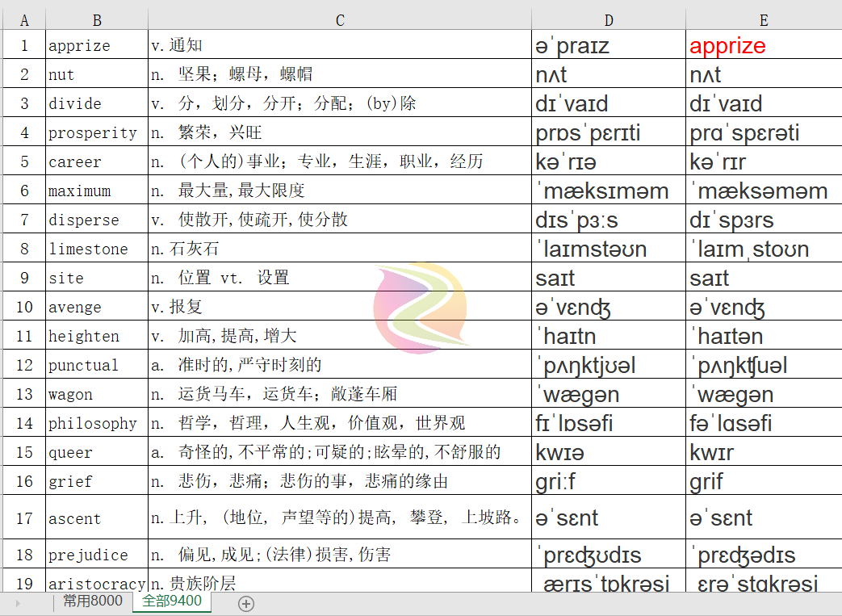This screenshot has width=842, height=616.
Task: Select column D header
Action: [609, 20]
